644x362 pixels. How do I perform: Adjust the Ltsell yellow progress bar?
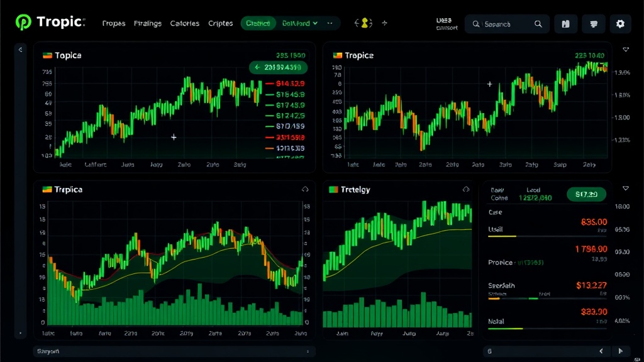coord(547,236)
